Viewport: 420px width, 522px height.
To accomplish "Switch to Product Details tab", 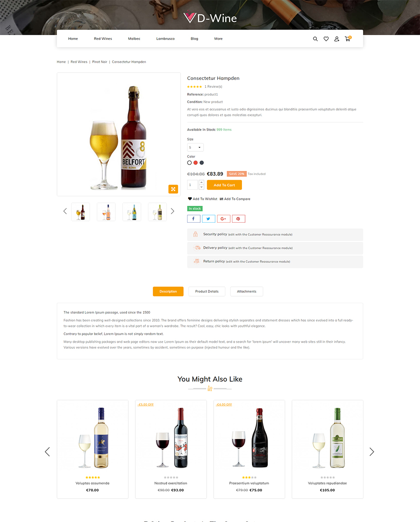I will pyautogui.click(x=207, y=291).
